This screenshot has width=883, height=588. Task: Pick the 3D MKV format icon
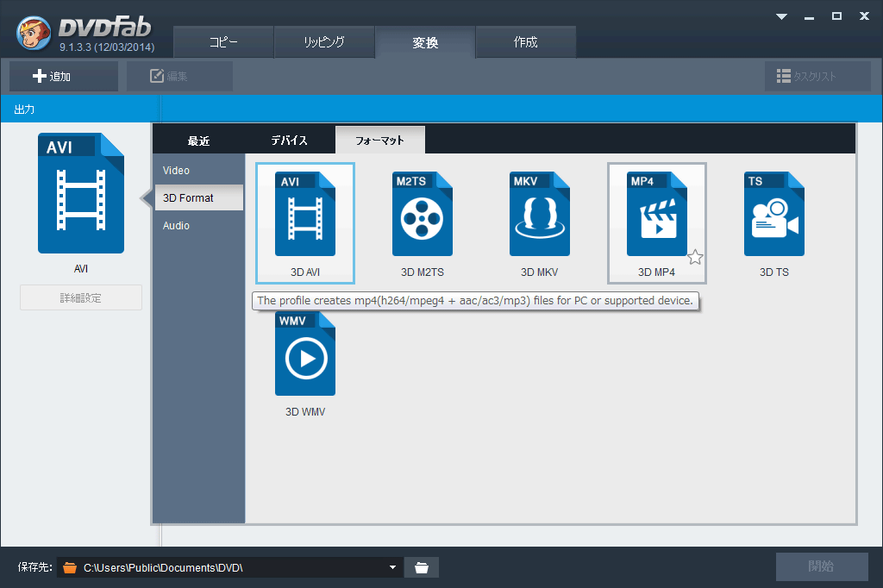click(540, 214)
